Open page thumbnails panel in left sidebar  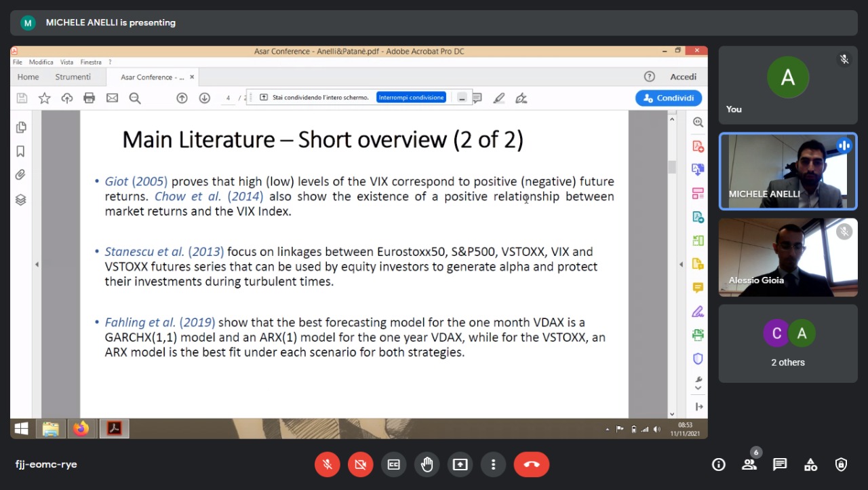[21, 128]
